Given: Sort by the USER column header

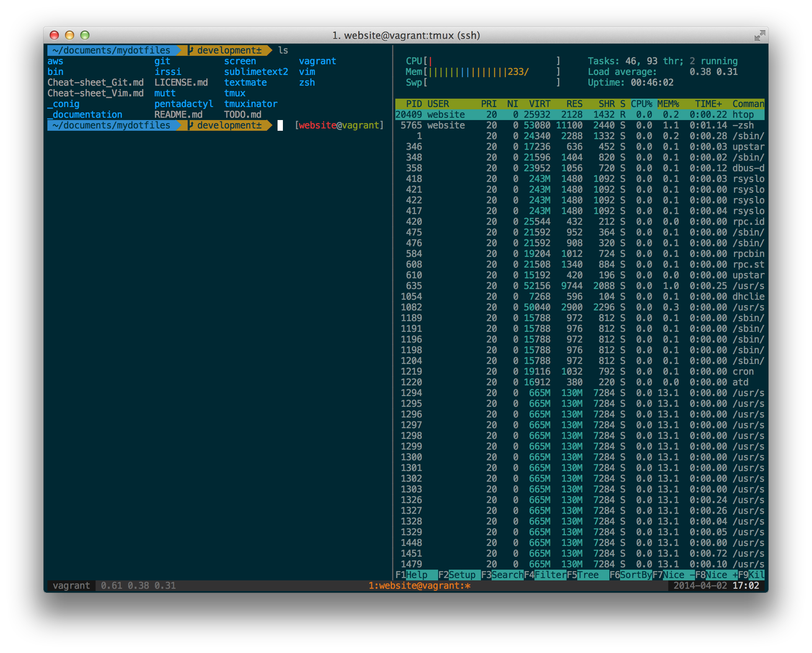Looking at the screenshot, I should [438, 104].
